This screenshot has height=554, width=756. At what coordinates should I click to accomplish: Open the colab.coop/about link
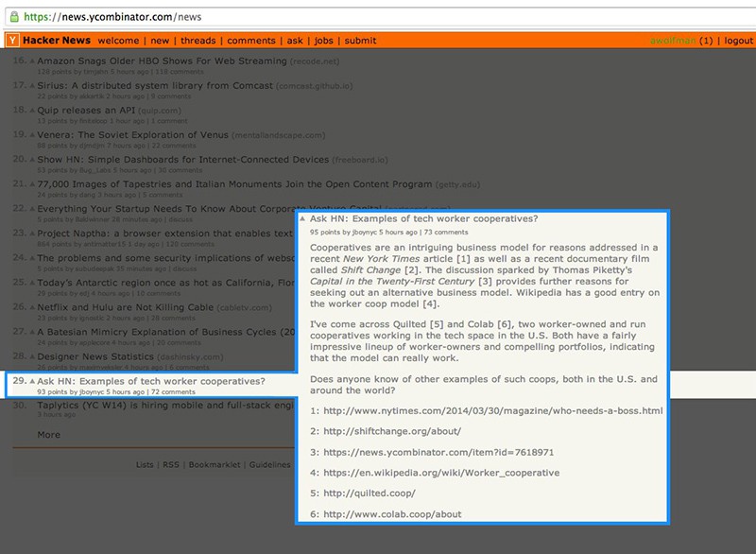(392, 514)
